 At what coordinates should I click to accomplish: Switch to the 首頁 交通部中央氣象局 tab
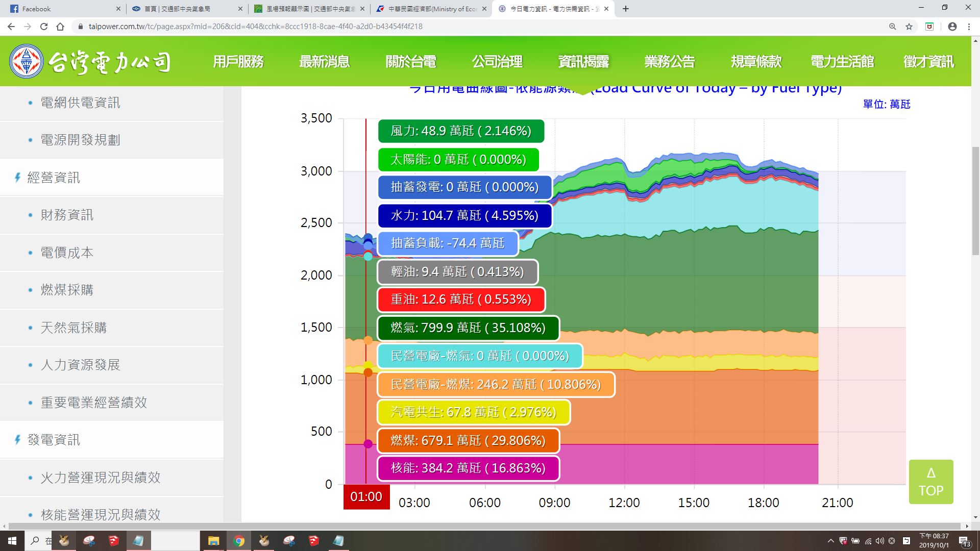coord(186,9)
